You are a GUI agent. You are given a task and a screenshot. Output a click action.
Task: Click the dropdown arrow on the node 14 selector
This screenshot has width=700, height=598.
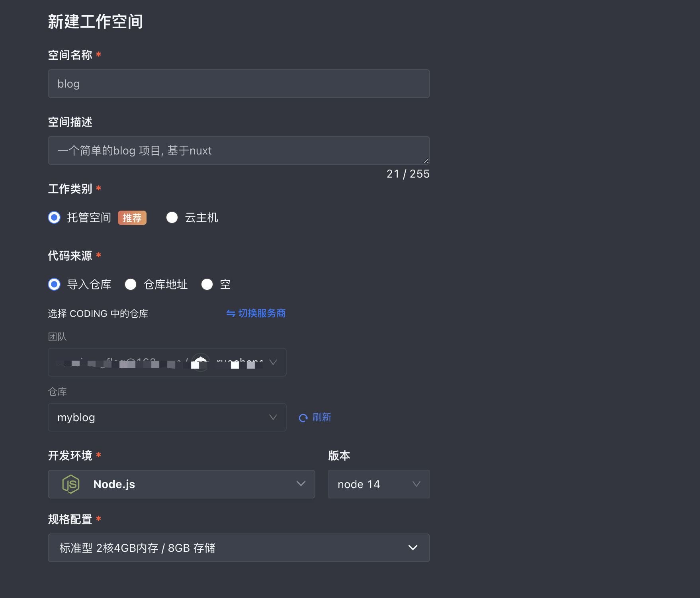pos(416,484)
